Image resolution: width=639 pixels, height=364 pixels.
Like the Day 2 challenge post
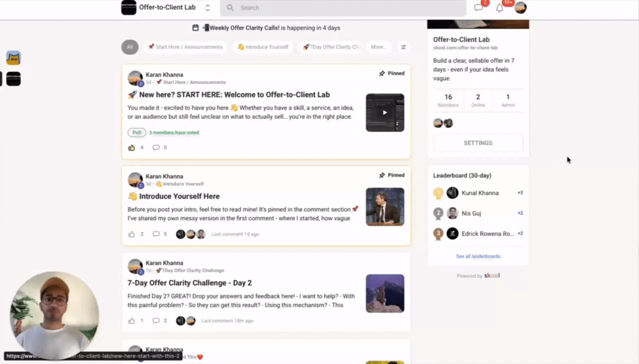click(132, 321)
